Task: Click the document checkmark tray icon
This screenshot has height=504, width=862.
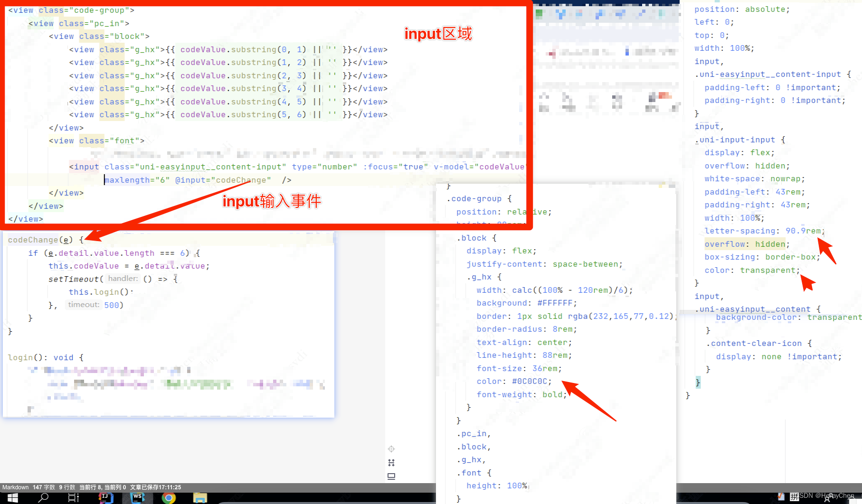Action: [x=781, y=497]
